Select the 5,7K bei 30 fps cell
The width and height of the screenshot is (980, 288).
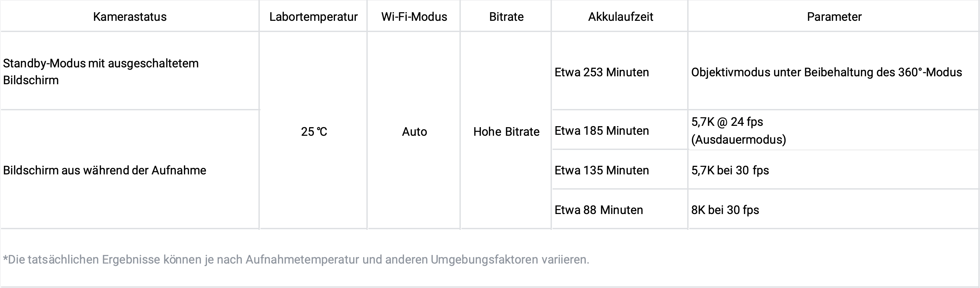coord(834,170)
